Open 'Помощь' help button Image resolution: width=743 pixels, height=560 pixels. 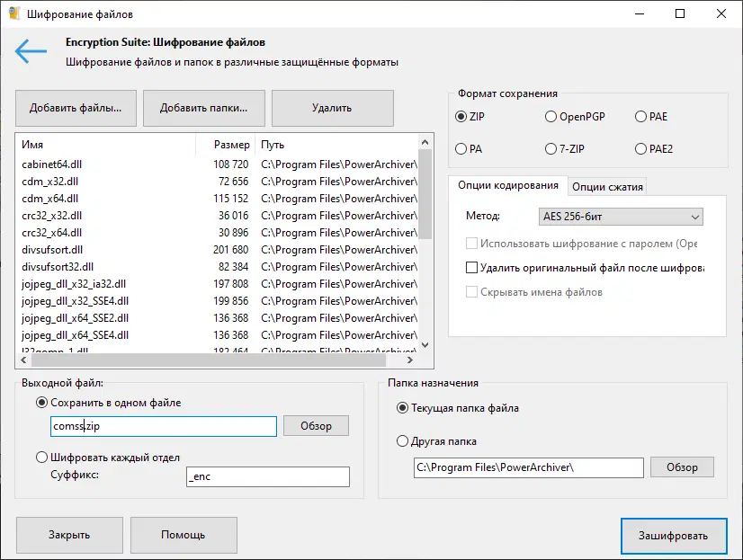184,535
